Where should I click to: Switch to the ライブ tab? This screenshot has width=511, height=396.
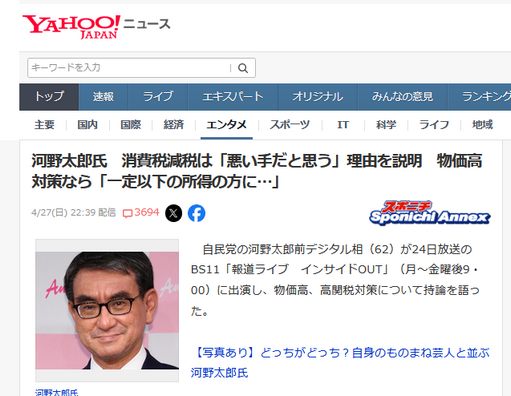click(158, 97)
